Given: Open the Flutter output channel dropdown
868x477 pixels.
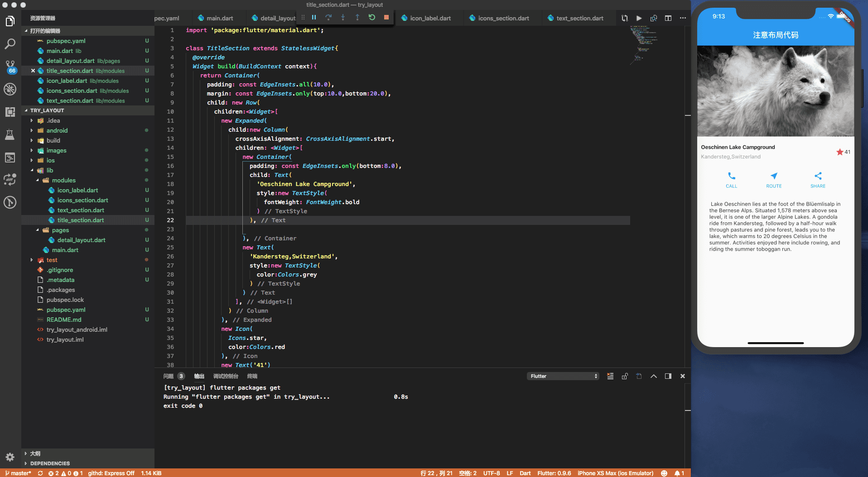Looking at the screenshot, I should click(563, 376).
